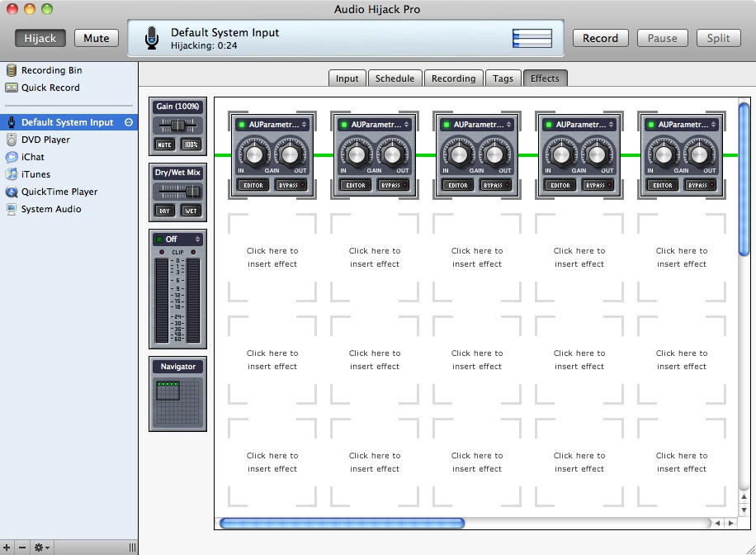Open Editor for the second AUParametric effect
This screenshot has height=555, width=756.
point(356,185)
